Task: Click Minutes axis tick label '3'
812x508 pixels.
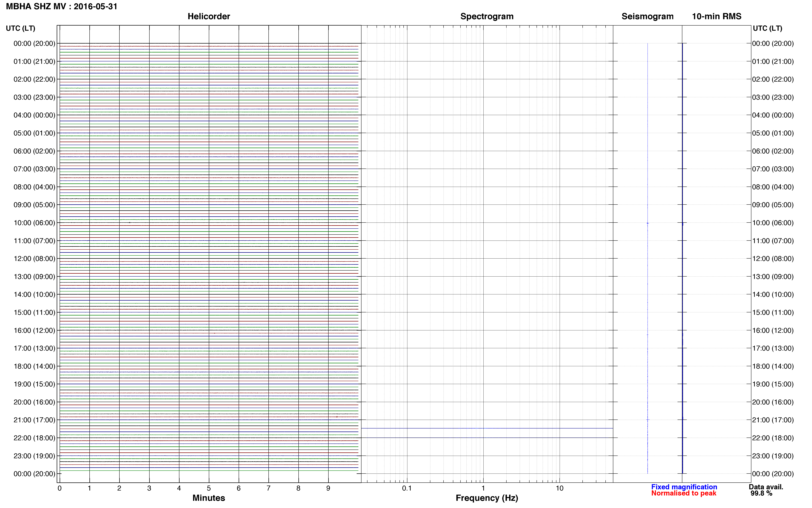Action: [x=149, y=488]
